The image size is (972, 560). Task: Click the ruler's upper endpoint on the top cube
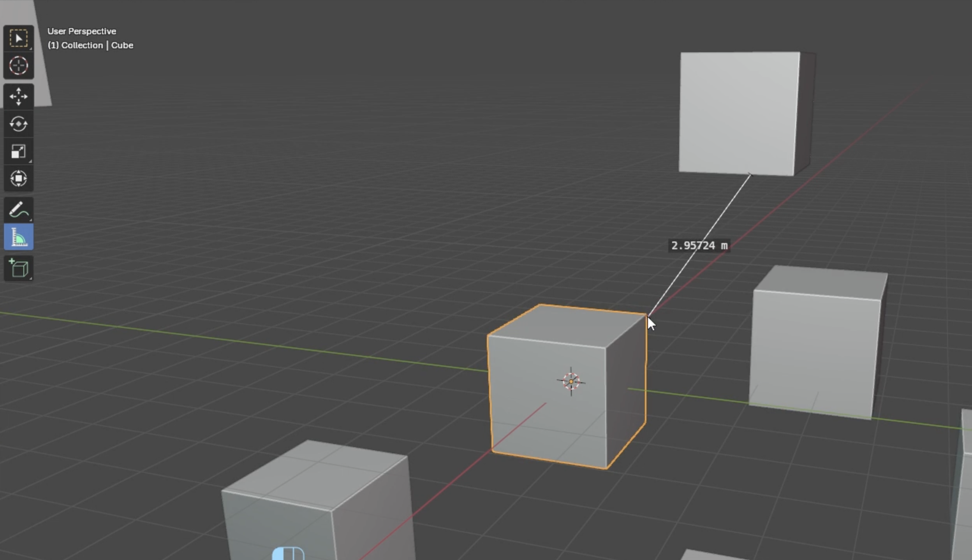pos(750,175)
